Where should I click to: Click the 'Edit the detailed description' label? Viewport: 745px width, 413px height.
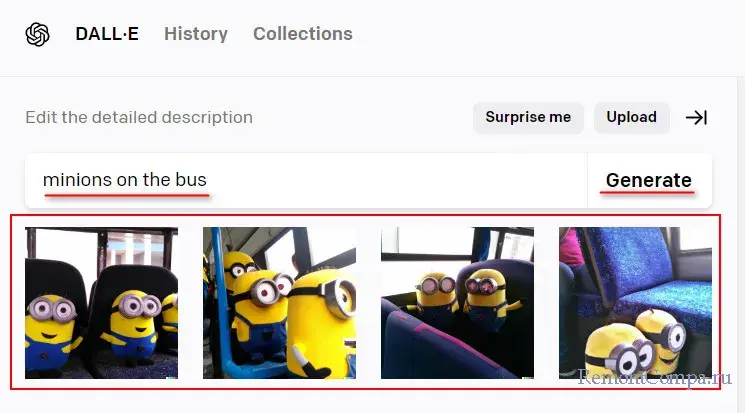139,117
